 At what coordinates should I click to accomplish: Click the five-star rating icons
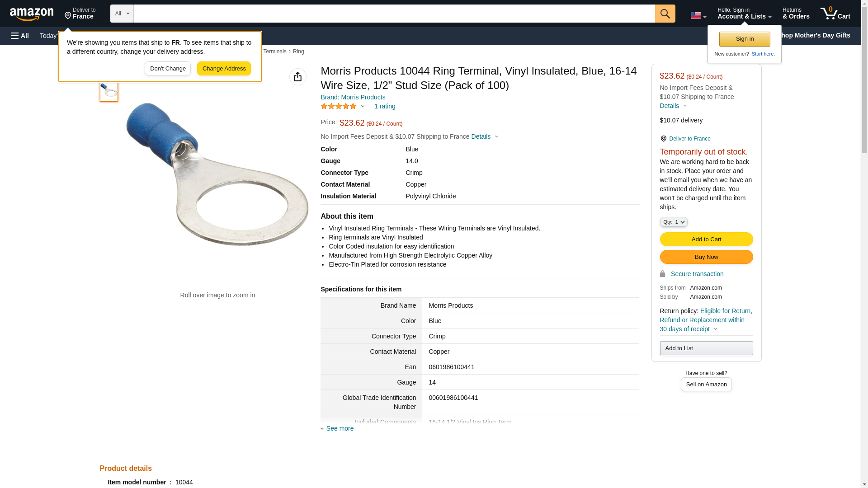(x=339, y=106)
